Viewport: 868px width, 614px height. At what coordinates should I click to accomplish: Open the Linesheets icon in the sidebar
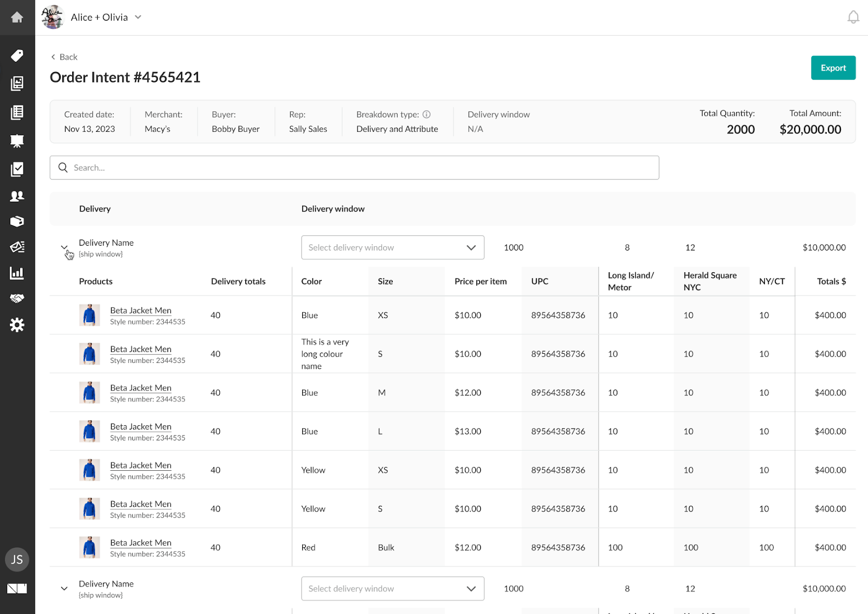[17, 84]
